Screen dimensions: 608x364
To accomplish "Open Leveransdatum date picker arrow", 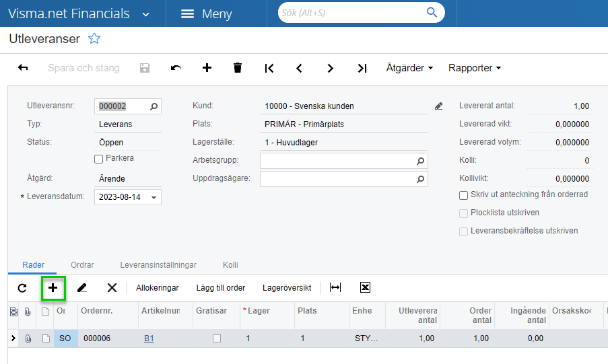I will (154, 197).
